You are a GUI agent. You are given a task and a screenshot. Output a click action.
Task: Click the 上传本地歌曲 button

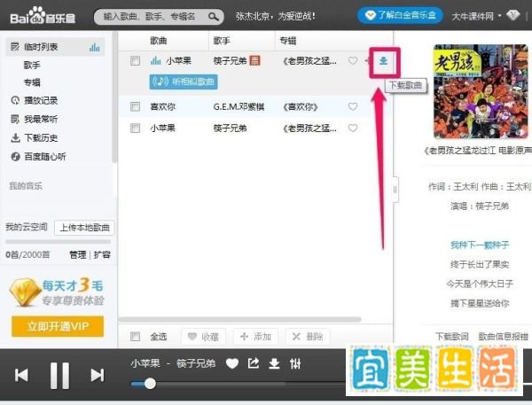click(84, 227)
